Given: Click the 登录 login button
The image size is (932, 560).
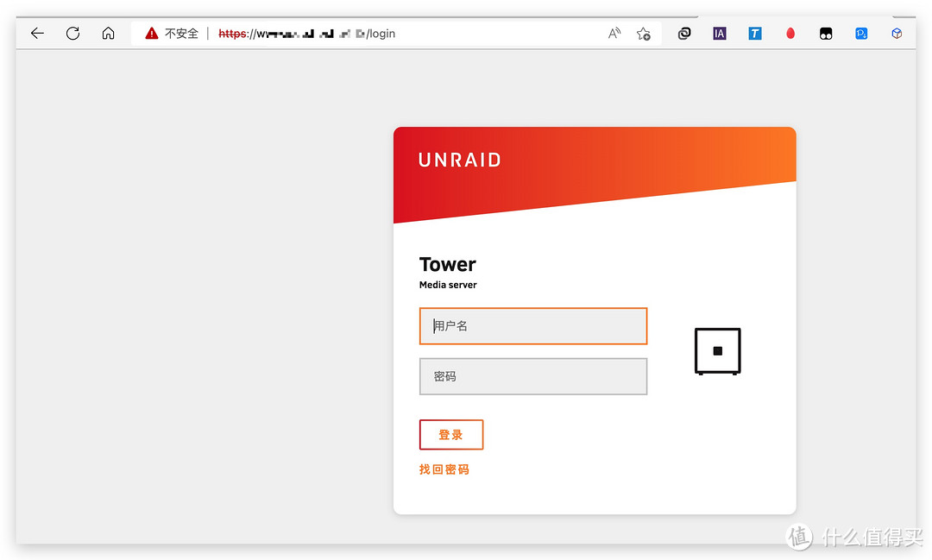Looking at the screenshot, I should [x=451, y=435].
